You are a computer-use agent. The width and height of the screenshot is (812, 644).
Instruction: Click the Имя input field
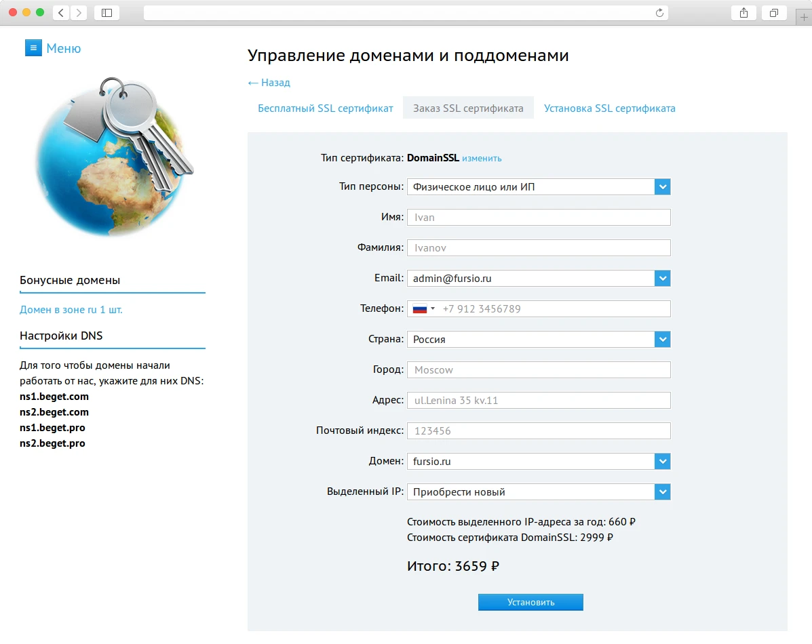(539, 217)
